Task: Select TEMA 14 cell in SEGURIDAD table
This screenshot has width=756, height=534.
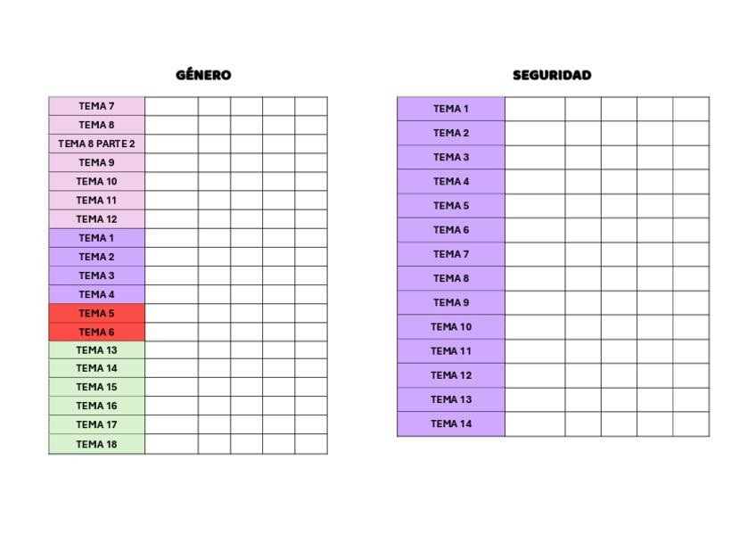Action: (451, 423)
